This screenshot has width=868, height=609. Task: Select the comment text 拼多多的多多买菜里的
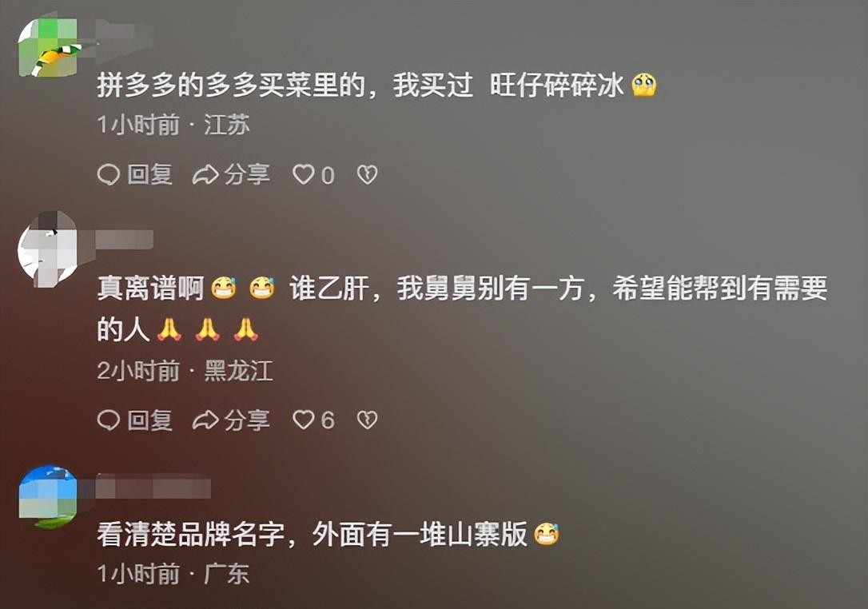[x=231, y=86]
